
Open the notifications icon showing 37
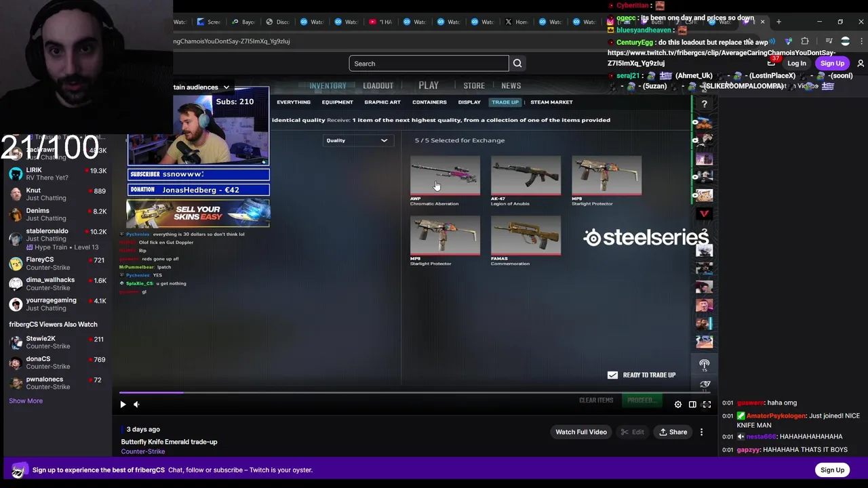coord(772,62)
